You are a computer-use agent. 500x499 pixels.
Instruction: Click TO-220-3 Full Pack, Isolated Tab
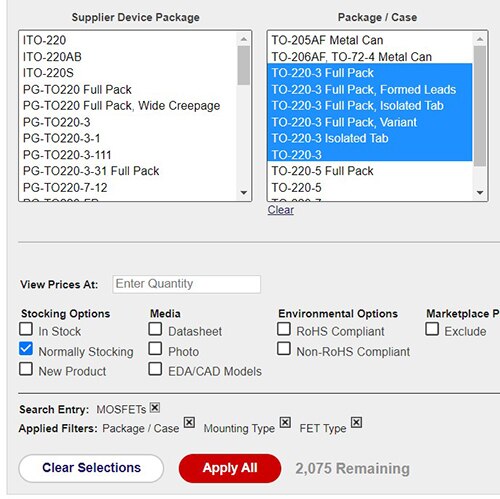[x=370, y=106]
